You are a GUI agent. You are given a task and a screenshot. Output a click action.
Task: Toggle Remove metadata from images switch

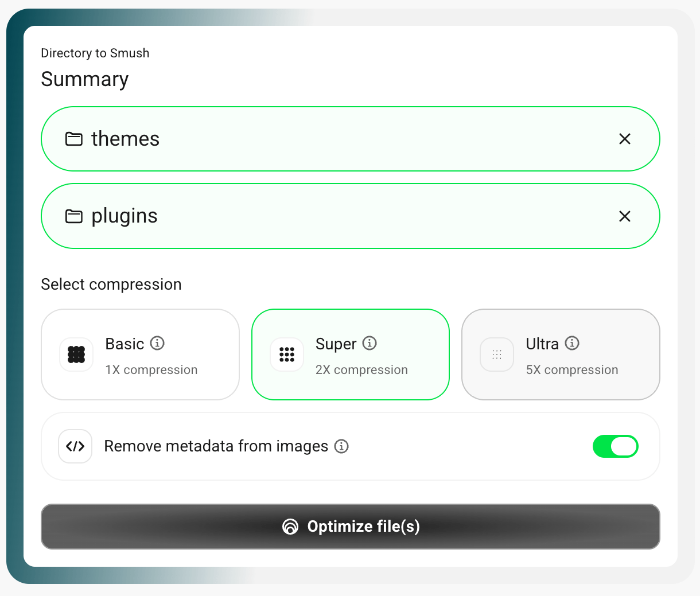click(x=615, y=446)
